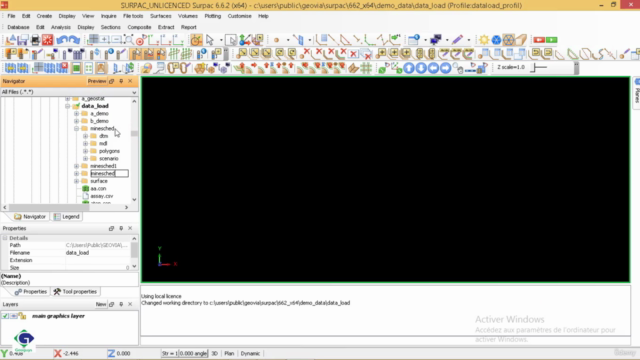Click the Navigator vertical scrollbar thumb

(x=134, y=133)
